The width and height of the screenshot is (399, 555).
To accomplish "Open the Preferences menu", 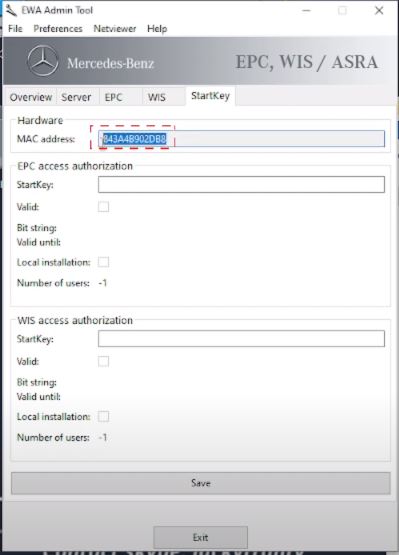I will click(58, 29).
